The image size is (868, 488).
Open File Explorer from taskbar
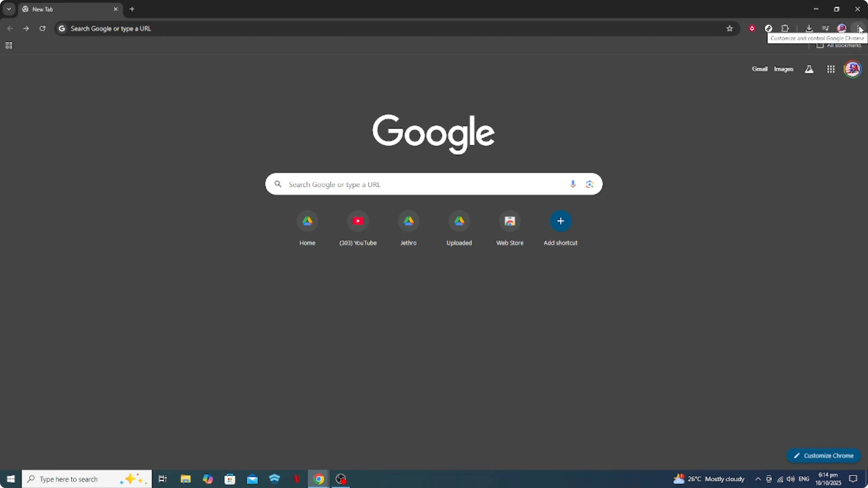(x=186, y=479)
